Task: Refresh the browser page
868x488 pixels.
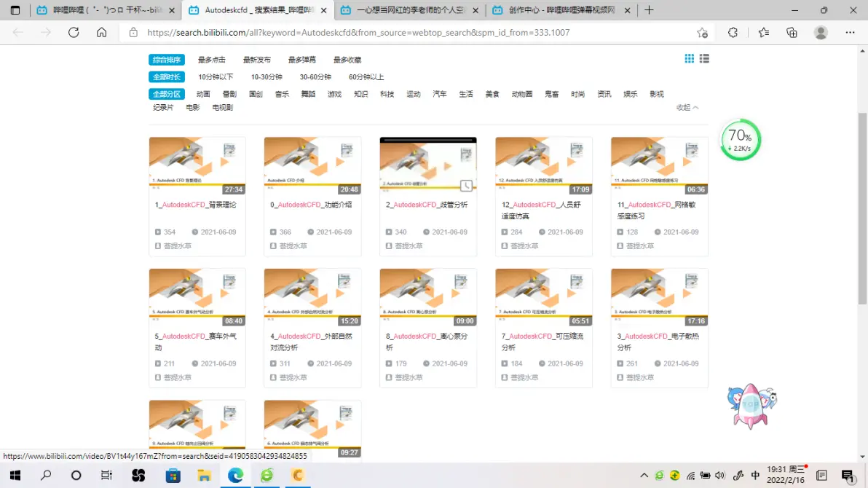Action: click(74, 33)
